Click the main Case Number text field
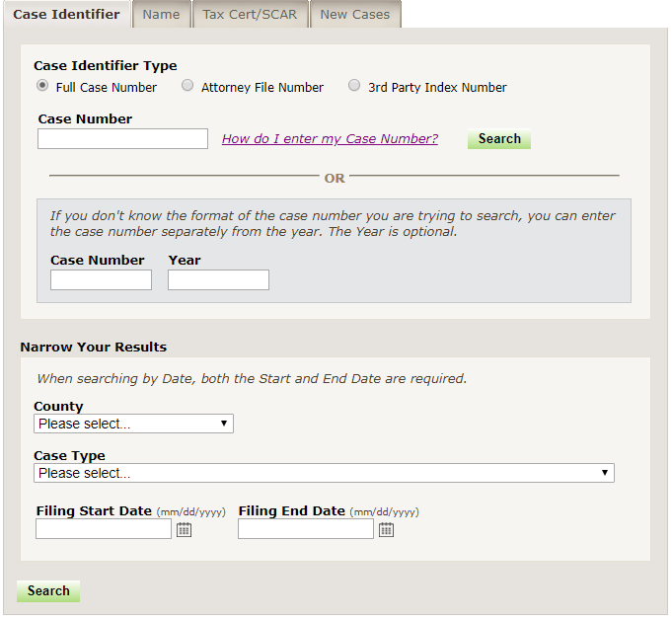Viewport: 672px width, 619px height. (x=122, y=139)
